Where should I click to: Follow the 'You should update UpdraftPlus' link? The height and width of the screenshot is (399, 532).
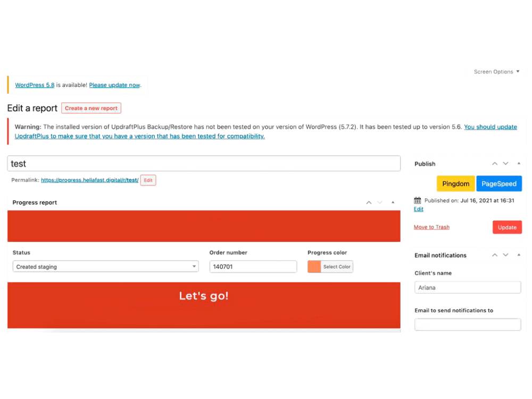(265, 131)
